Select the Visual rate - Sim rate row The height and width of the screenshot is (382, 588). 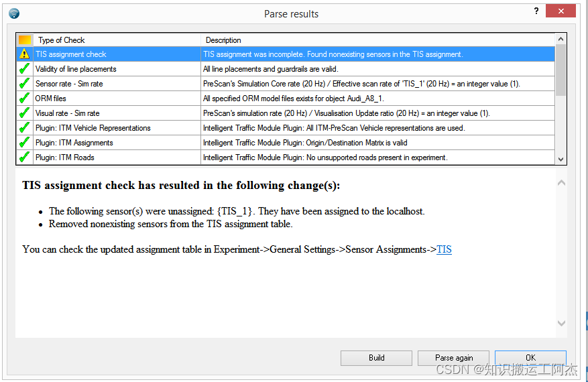(286, 113)
